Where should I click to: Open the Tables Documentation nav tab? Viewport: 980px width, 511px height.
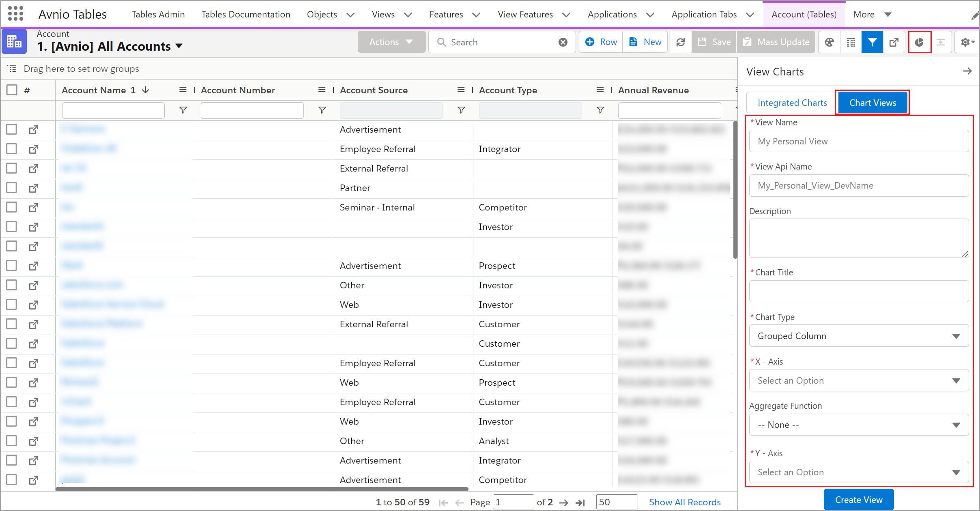coord(246,15)
